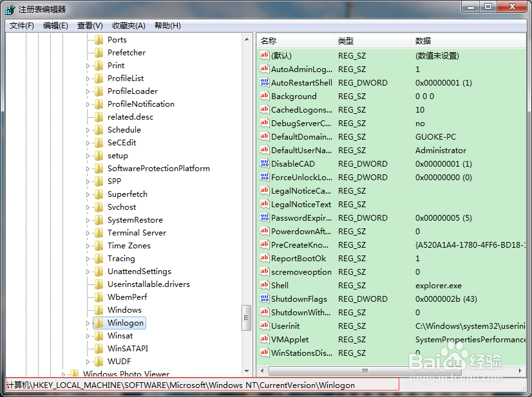Click the Winlogon folder icon

(99, 322)
